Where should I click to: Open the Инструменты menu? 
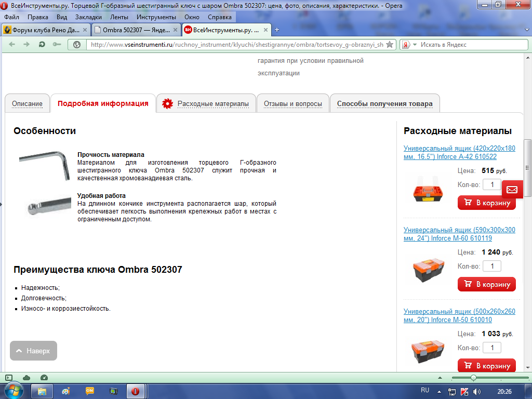156,17
